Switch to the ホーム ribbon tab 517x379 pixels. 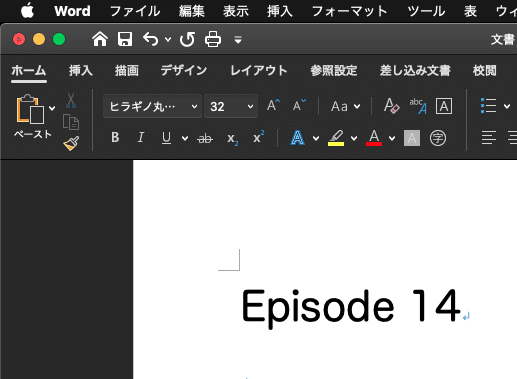[x=29, y=71]
